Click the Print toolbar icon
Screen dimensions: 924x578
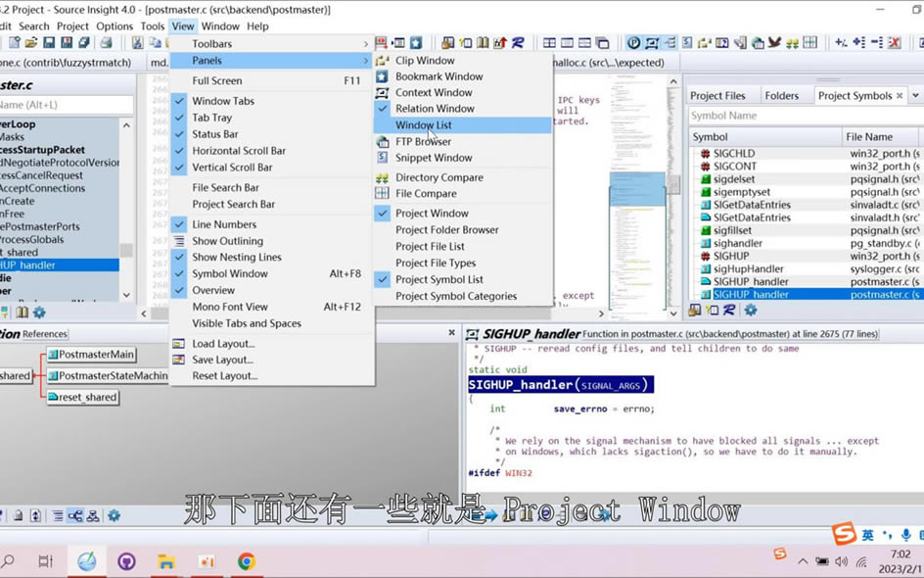[x=106, y=42]
